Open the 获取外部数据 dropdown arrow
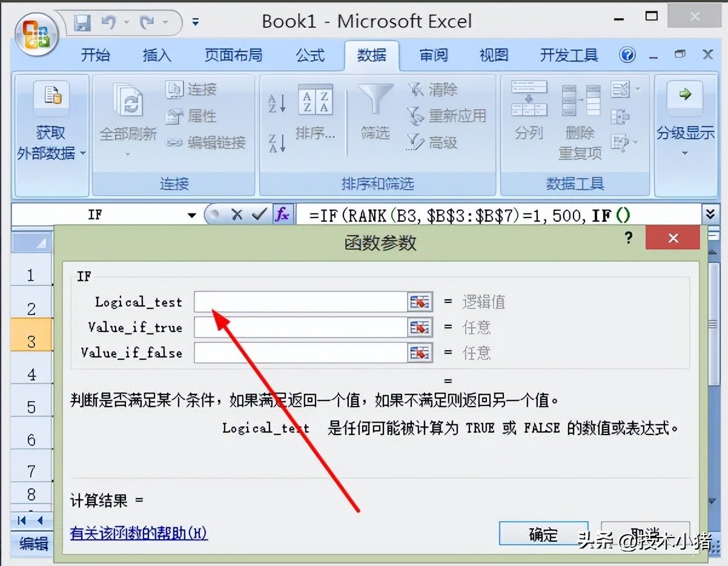This screenshot has height=566, width=728. point(83,153)
